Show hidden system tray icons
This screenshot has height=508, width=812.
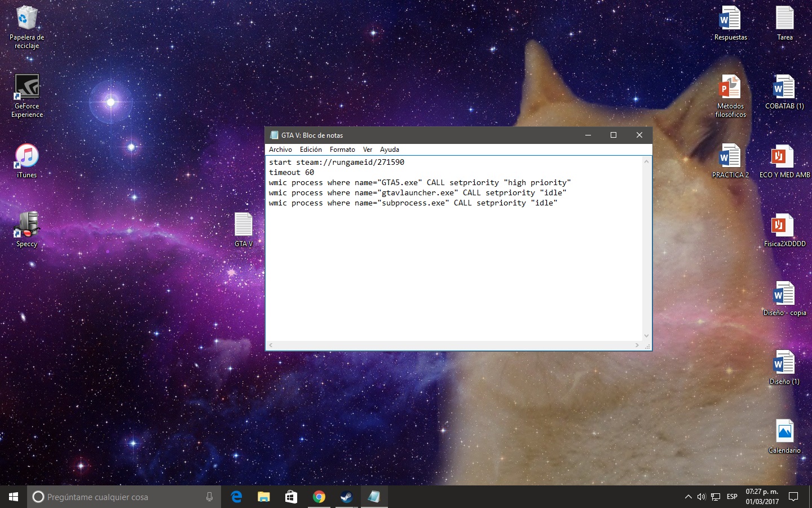[688, 497]
